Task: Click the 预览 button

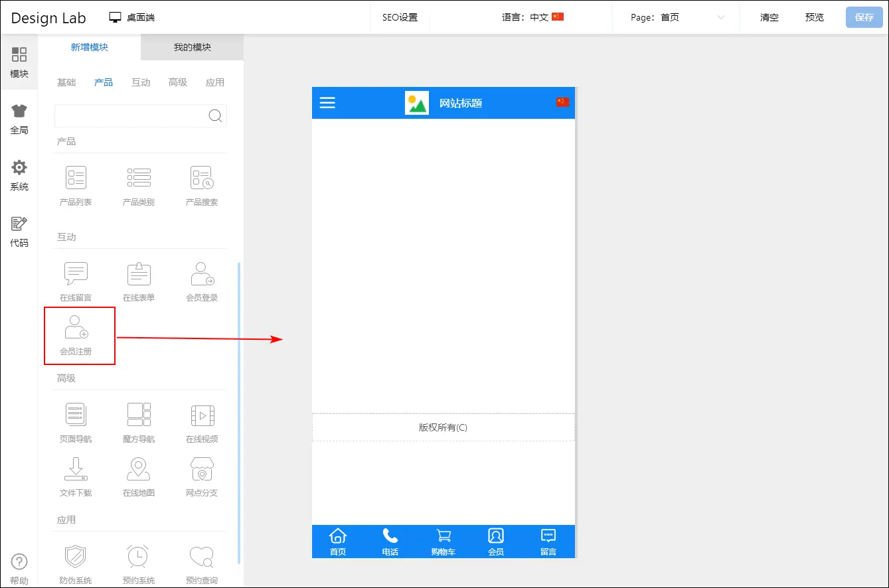Action: point(814,18)
